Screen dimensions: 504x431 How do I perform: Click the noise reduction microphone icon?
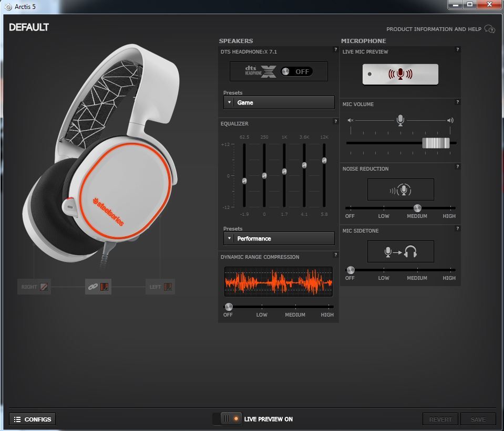(x=400, y=190)
